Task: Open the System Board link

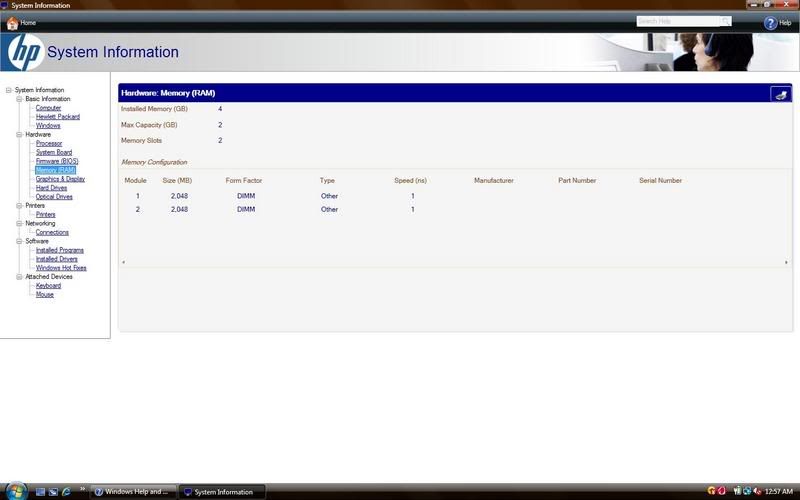Action: pyautogui.click(x=54, y=153)
